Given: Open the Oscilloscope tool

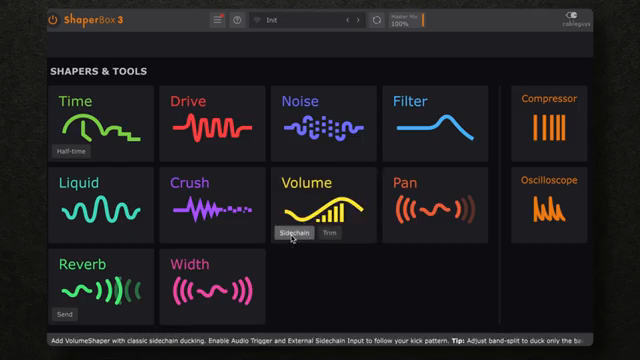Looking at the screenshot, I should 549,205.
